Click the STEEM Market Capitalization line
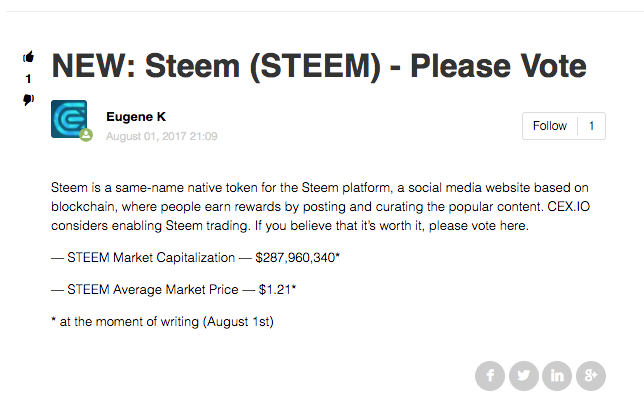The image size is (644, 420). click(x=194, y=257)
